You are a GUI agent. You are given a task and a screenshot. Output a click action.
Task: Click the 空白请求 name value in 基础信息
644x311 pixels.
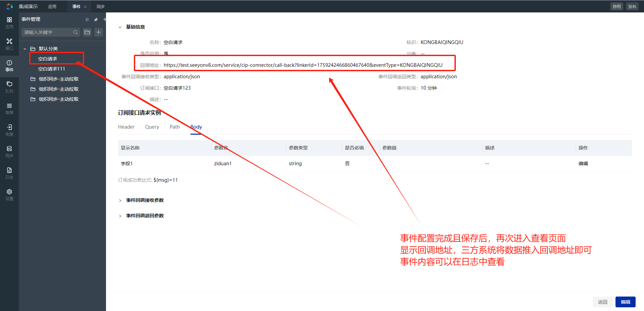[x=173, y=42]
